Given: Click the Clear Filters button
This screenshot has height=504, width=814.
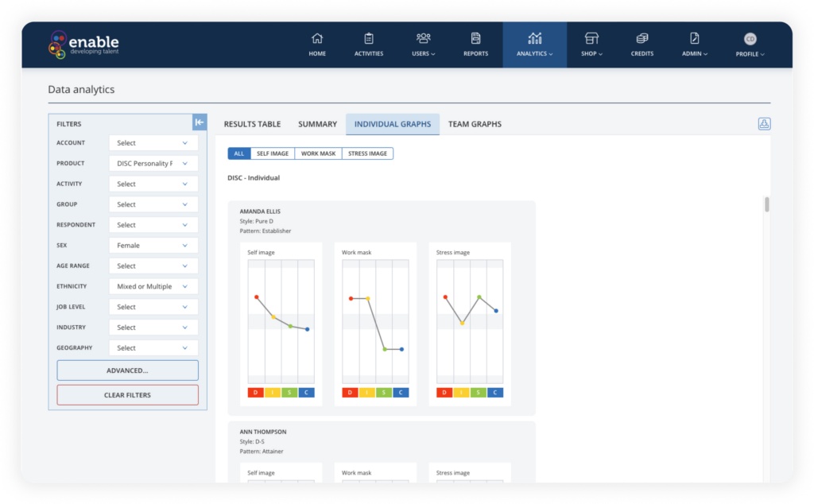Looking at the screenshot, I should click(x=127, y=395).
